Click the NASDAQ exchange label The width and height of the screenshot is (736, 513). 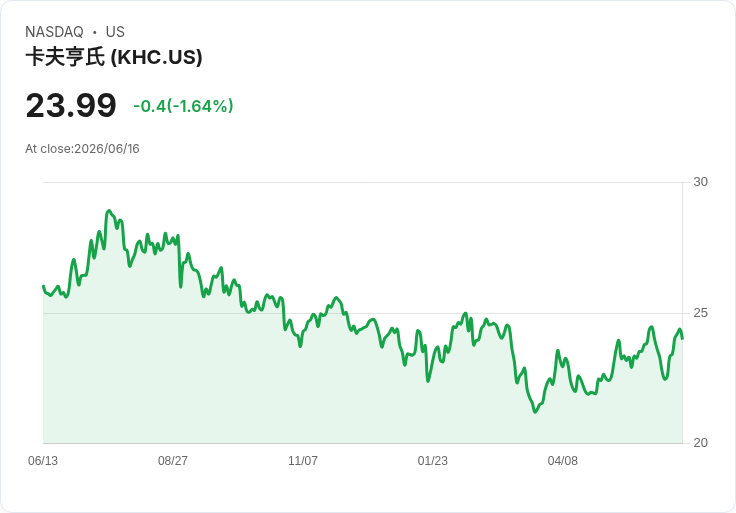pos(54,32)
